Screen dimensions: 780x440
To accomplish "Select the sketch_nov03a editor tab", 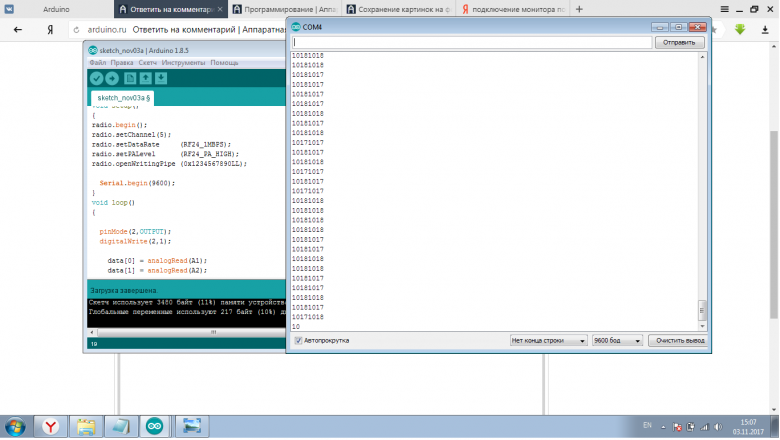I will [x=124, y=98].
